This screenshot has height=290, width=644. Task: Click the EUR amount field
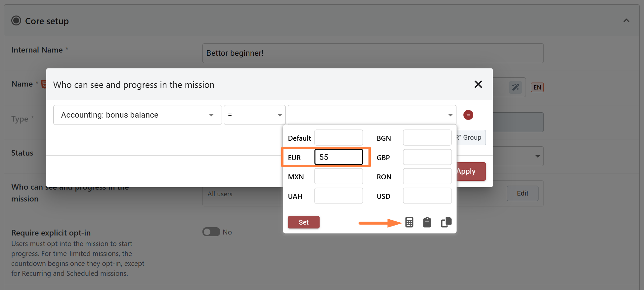point(338,157)
